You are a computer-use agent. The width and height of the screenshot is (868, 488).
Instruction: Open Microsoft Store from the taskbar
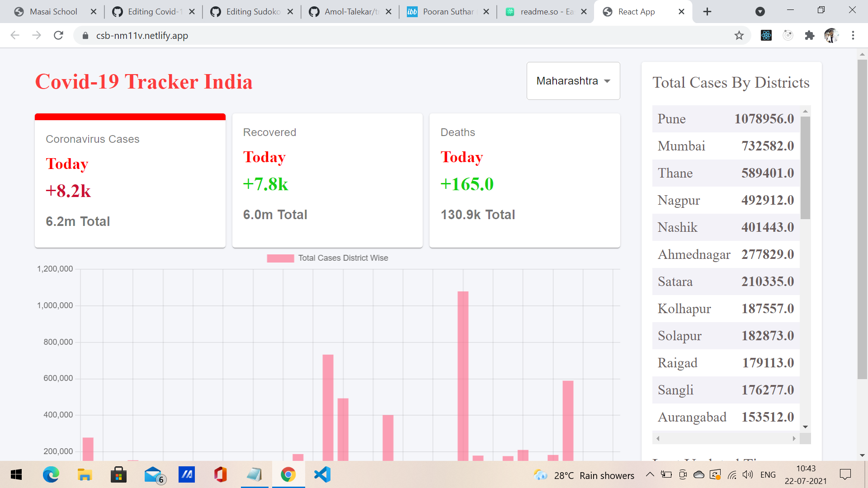pyautogui.click(x=118, y=474)
